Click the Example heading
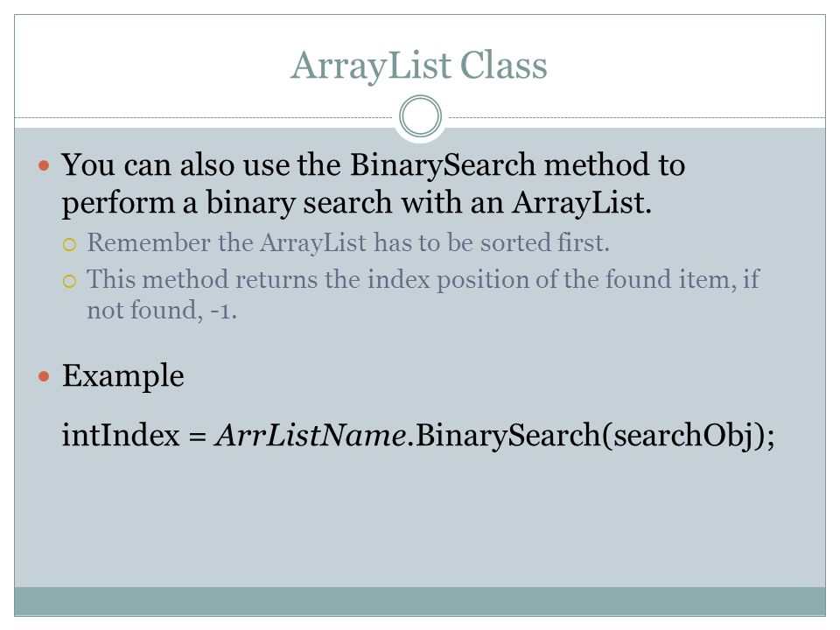Screen dimensions: 840x630 (x=123, y=375)
